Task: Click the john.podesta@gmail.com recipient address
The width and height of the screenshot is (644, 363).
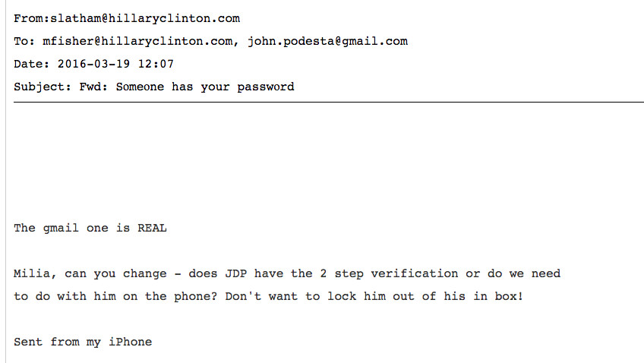Action: (x=327, y=42)
